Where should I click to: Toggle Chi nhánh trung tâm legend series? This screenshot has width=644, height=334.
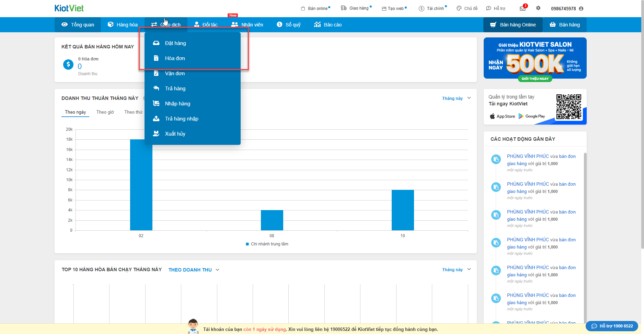point(267,244)
